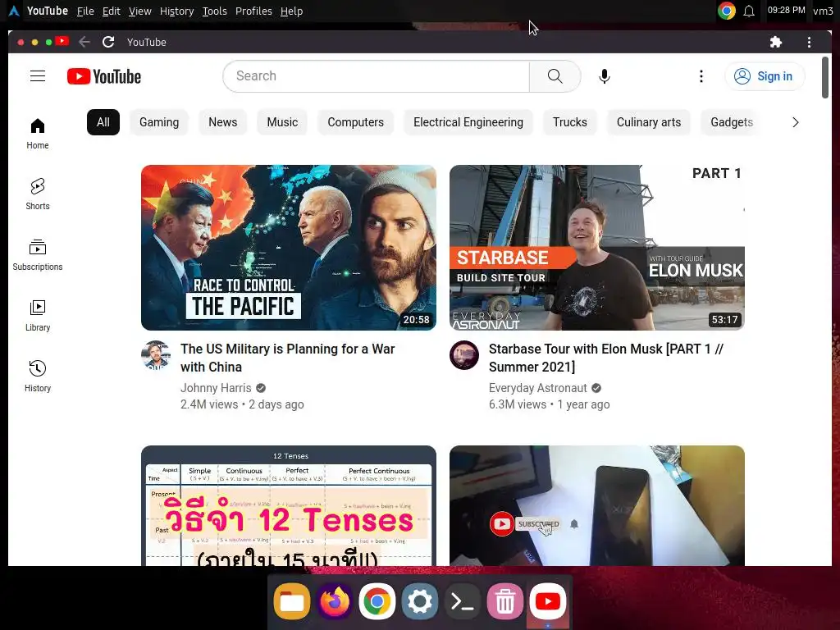Open History in the sidebar
This screenshot has width=840, height=630.
coord(38,376)
